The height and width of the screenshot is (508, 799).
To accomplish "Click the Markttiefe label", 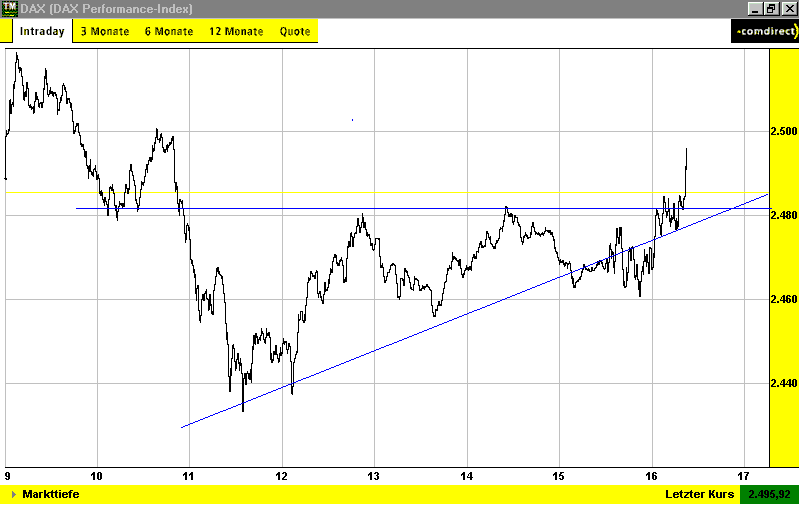I will click(x=51, y=494).
